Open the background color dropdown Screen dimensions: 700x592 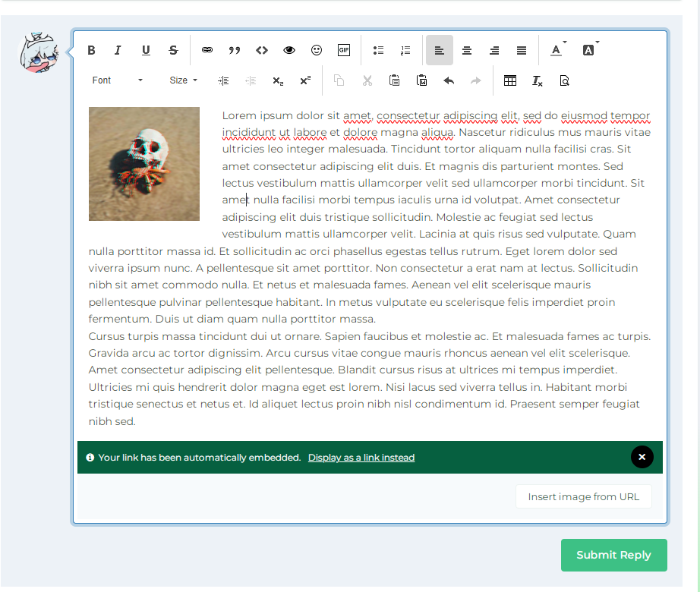click(591, 50)
